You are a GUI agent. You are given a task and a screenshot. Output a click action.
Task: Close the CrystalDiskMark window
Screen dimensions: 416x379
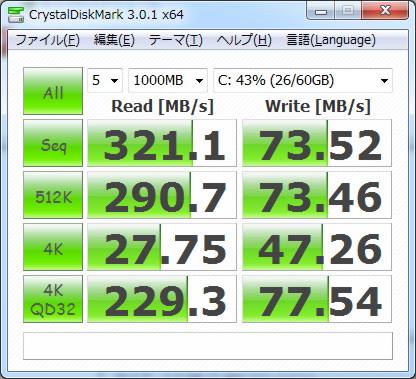[x=385, y=11]
